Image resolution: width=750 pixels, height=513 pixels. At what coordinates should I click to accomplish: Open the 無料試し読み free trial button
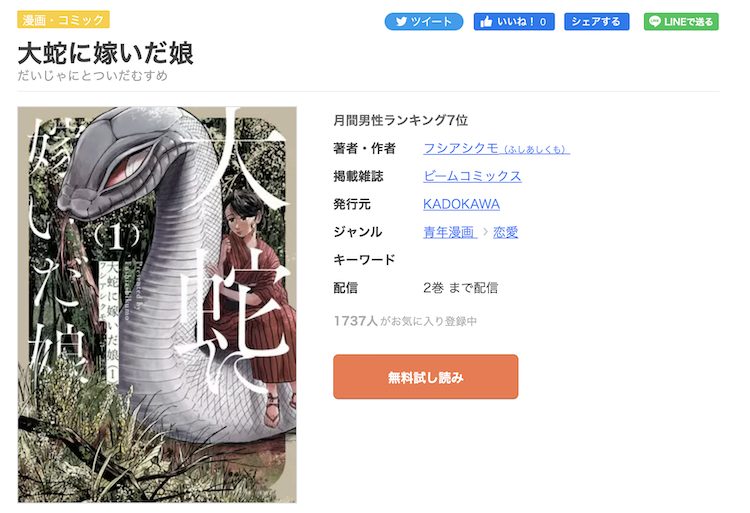[x=426, y=377]
